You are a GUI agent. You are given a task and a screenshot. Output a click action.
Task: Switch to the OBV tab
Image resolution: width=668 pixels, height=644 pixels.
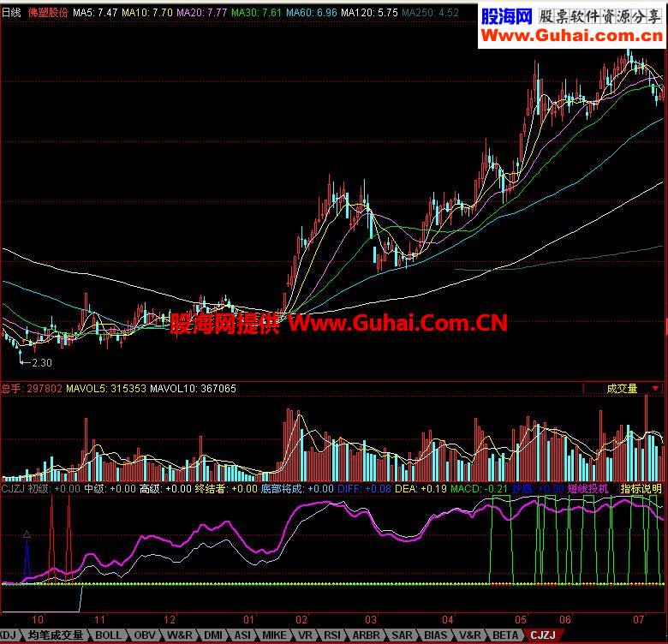(145, 635)
